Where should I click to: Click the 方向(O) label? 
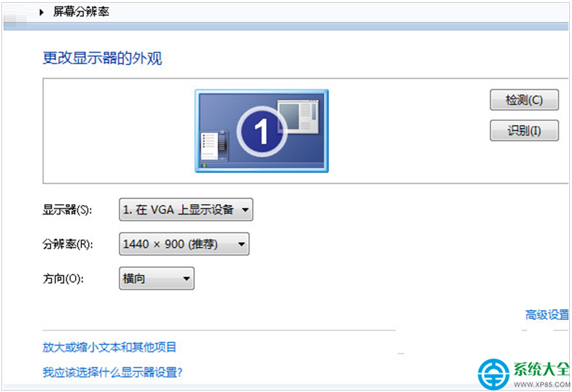tap(64, 279)
